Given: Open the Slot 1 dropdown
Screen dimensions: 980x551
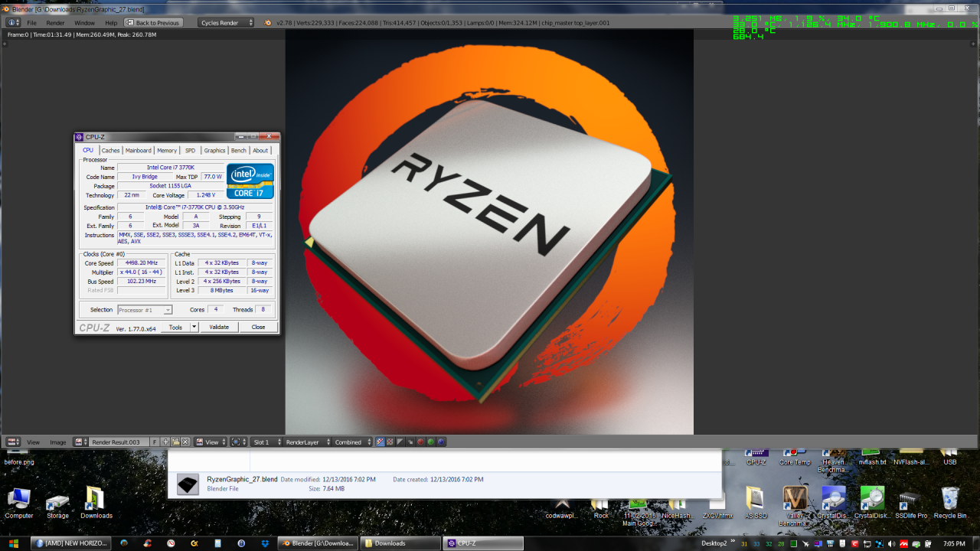Looking at the screenshot, I should (266, 442).
